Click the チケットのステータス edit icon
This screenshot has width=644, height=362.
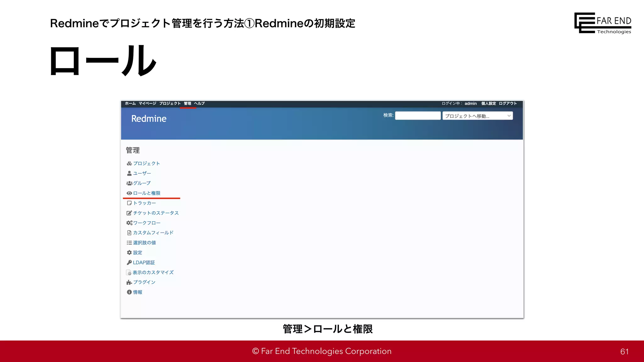[x=129, y=213]
